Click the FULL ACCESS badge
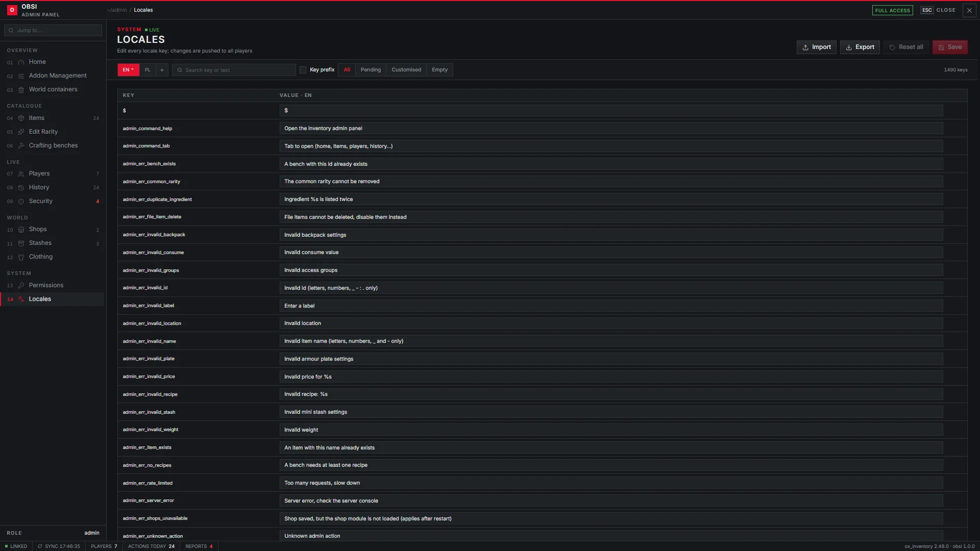Screen dimensions: 980x551 click(892, 10)
